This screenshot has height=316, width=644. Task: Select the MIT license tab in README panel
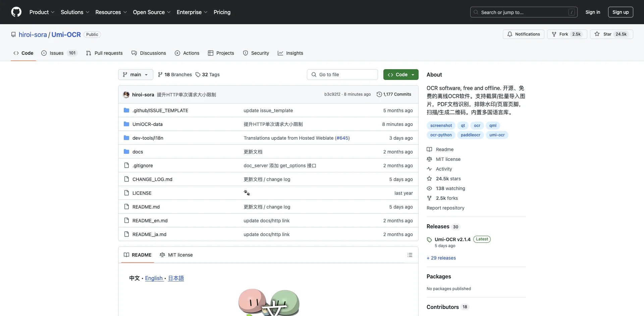coord(176,255)
